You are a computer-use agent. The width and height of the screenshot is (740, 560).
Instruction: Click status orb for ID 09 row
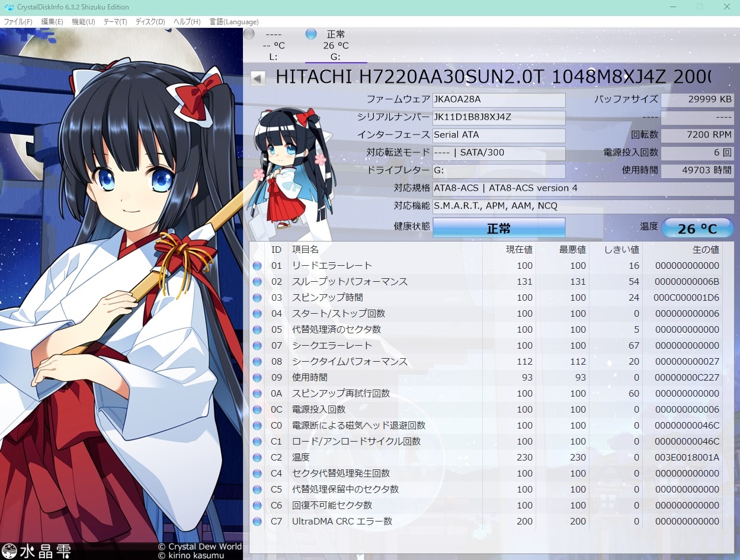[257, 378]
